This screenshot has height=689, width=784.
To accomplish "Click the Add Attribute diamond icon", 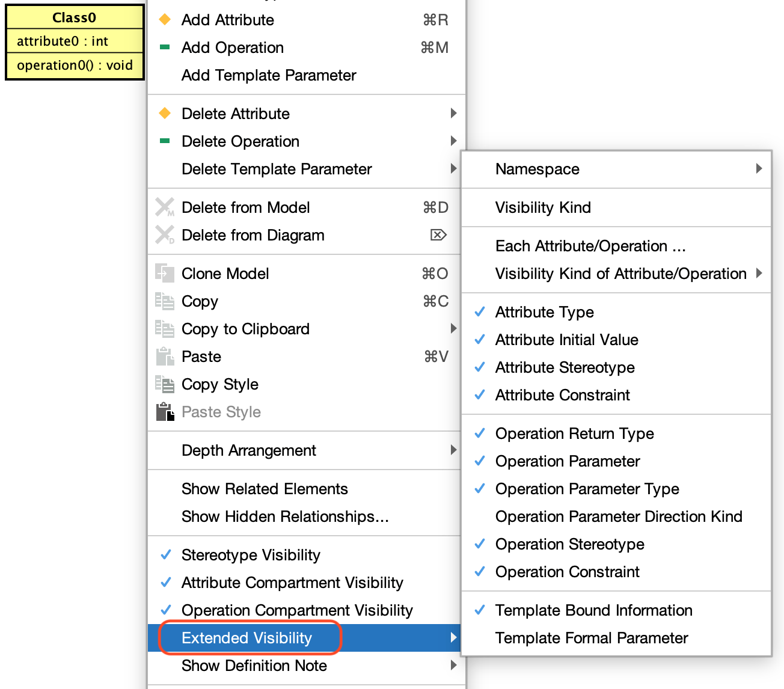I will [165, 20].
